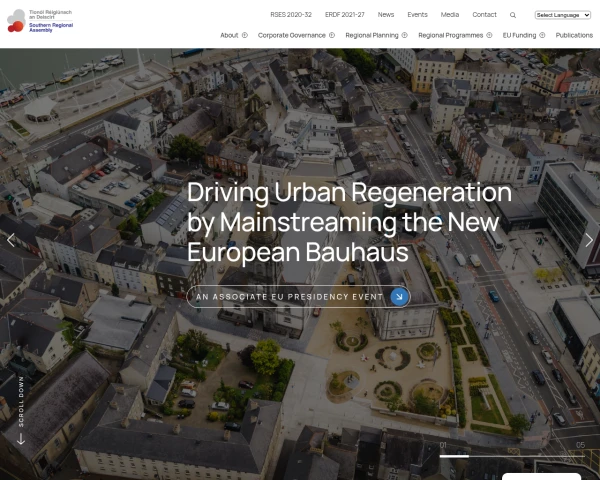Open the search magnifier icon
The image size is (600, 480).
[x=513, y=15]
